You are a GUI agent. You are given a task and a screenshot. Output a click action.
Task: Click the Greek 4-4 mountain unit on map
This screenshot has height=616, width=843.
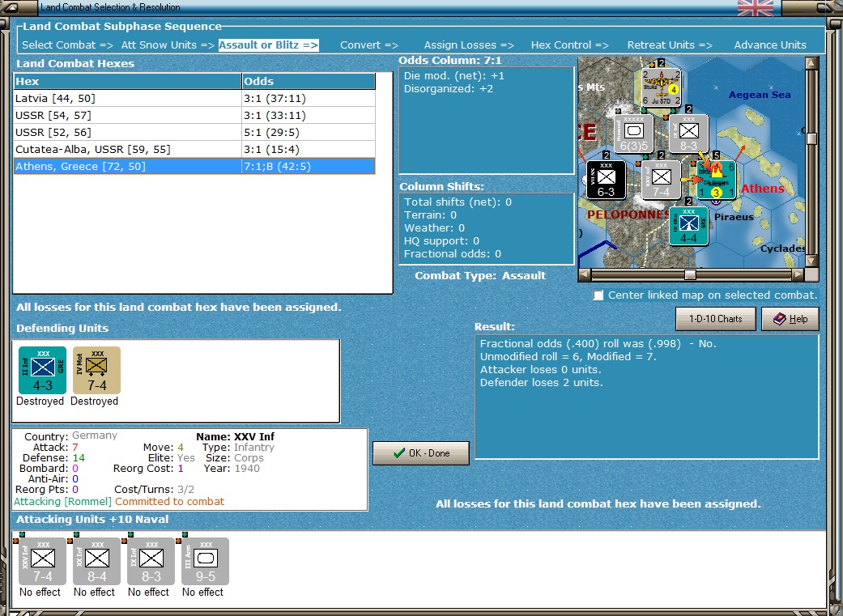point(688,227)
